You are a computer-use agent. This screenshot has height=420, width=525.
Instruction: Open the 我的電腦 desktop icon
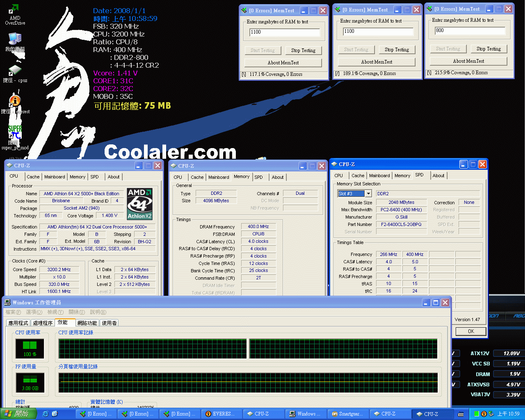pos(15,41)
